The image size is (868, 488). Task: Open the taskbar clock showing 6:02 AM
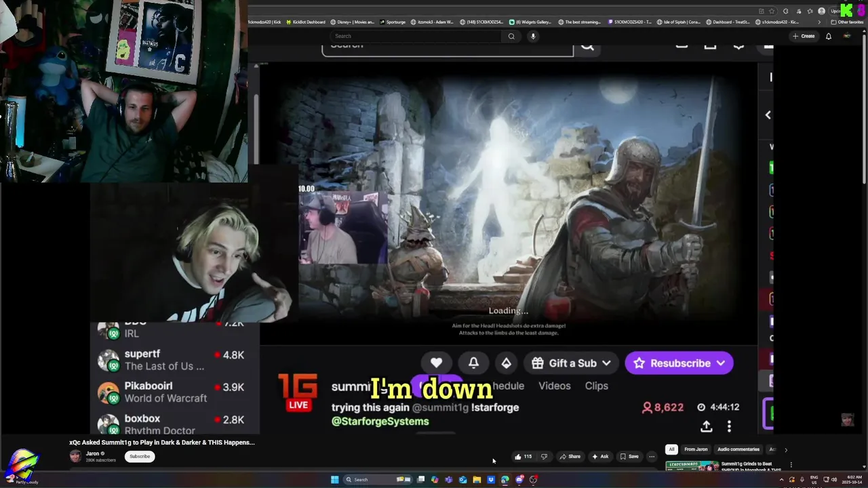pyautogui.click(x=854, y=479)
